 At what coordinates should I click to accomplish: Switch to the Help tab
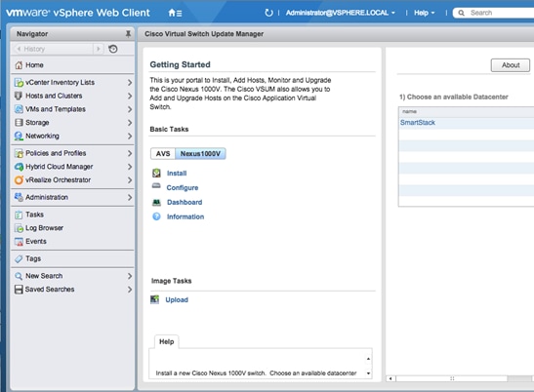tap(167, 341)
